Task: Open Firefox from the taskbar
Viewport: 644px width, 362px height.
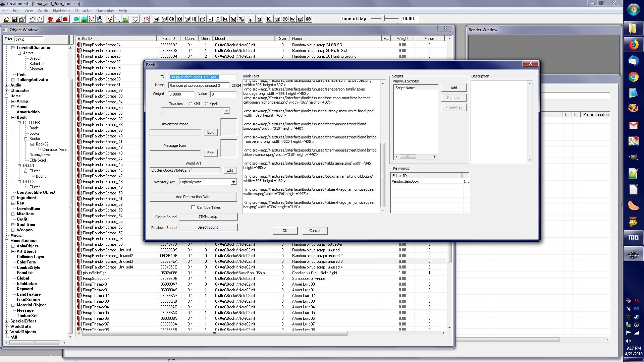Action: [633, 45]
